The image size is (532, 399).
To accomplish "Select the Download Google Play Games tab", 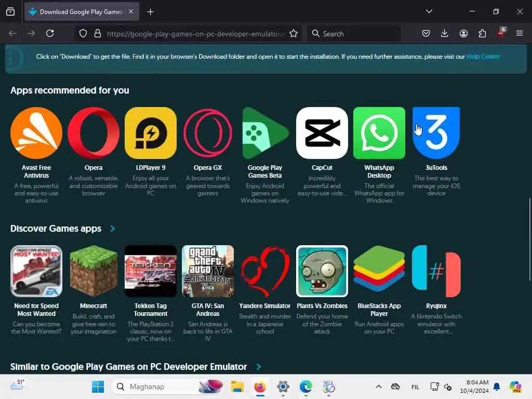I will coord(82,12).
